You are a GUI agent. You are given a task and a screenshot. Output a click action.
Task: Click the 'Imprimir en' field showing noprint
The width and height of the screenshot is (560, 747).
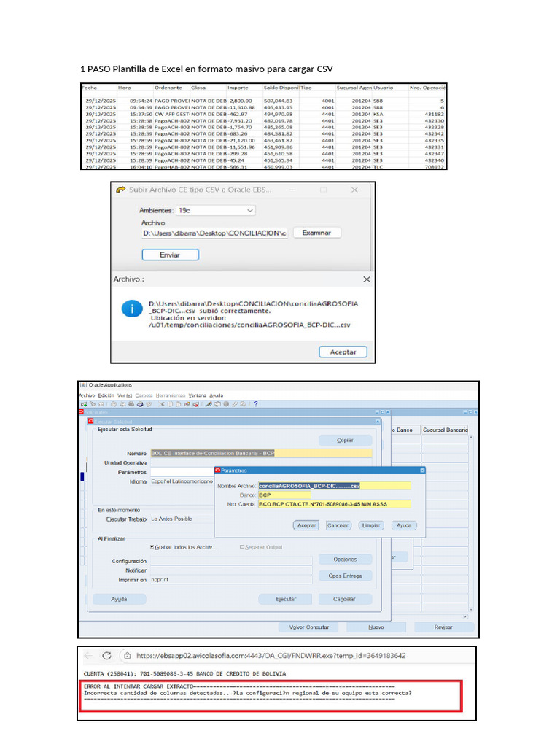tap(231, 580)
